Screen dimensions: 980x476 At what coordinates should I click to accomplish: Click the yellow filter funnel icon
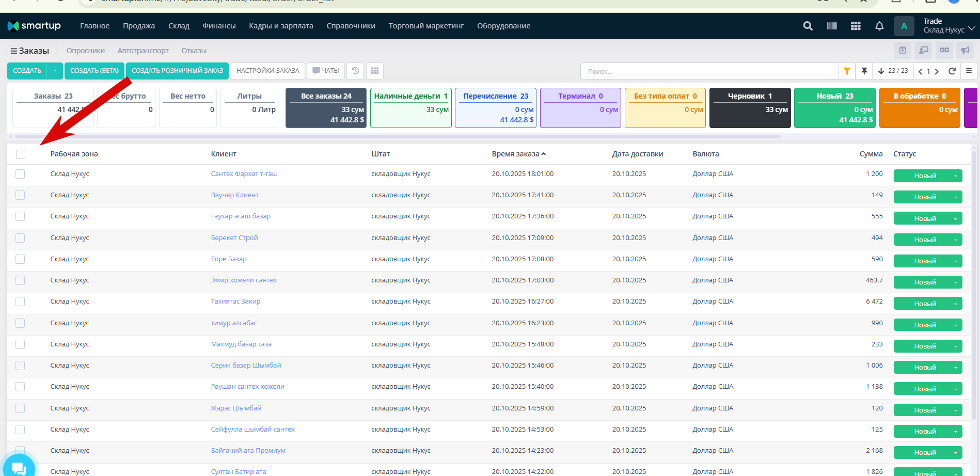[847, 71]
